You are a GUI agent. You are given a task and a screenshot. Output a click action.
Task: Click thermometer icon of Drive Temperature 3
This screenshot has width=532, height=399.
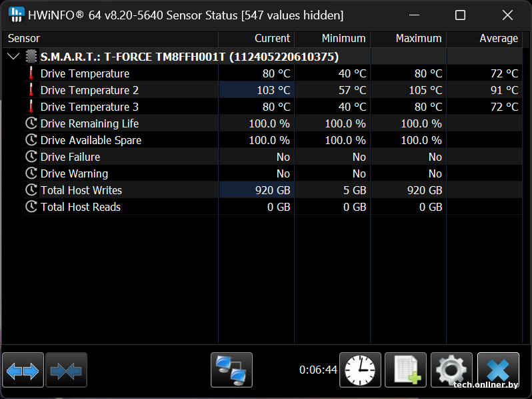(x=31, y=106)
